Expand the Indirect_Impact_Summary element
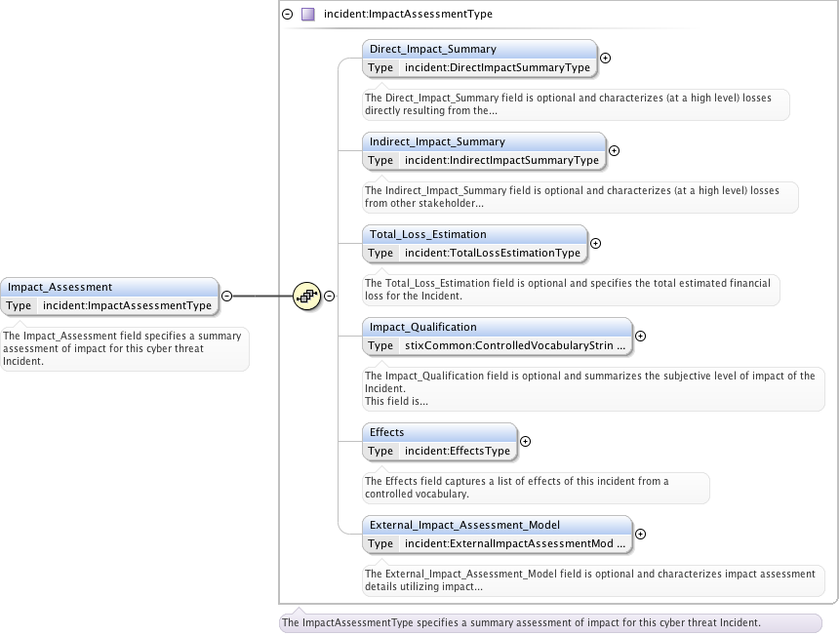 pyautogui.click(x=614, y=150)
